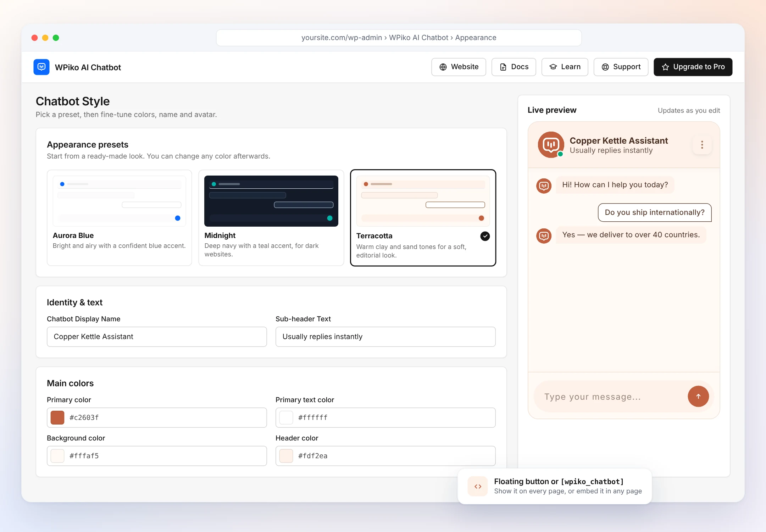The height and width of the screenshot is (532, 766).
Task: Click the Do you ship internationally bubble
Action: tap(655, 212)
